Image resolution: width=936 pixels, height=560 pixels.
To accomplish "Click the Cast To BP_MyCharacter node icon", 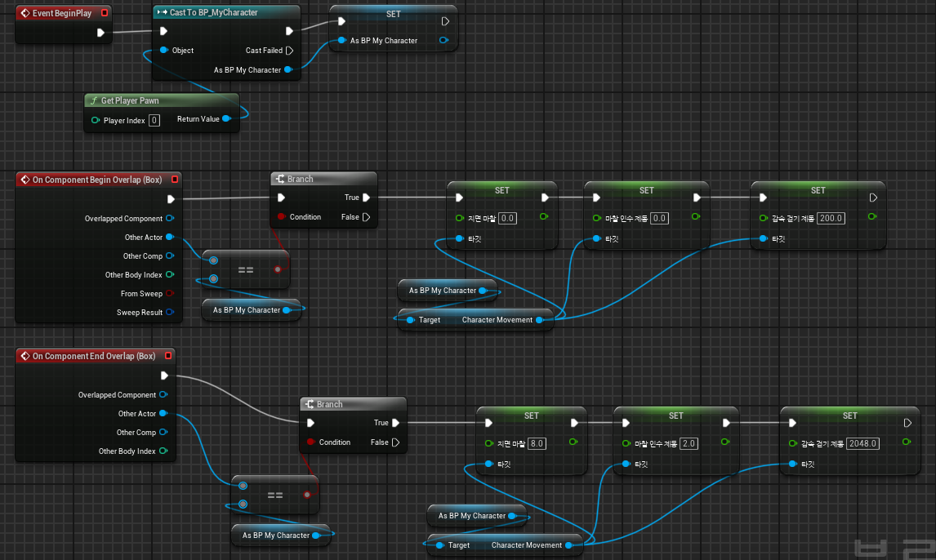I will [162, 12].
